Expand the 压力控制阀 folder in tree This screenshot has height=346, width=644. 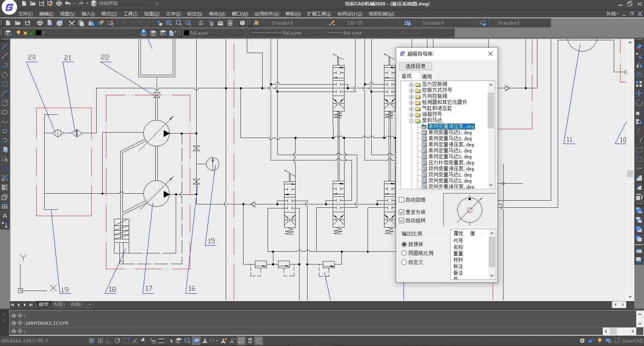[x=411, y=84]
